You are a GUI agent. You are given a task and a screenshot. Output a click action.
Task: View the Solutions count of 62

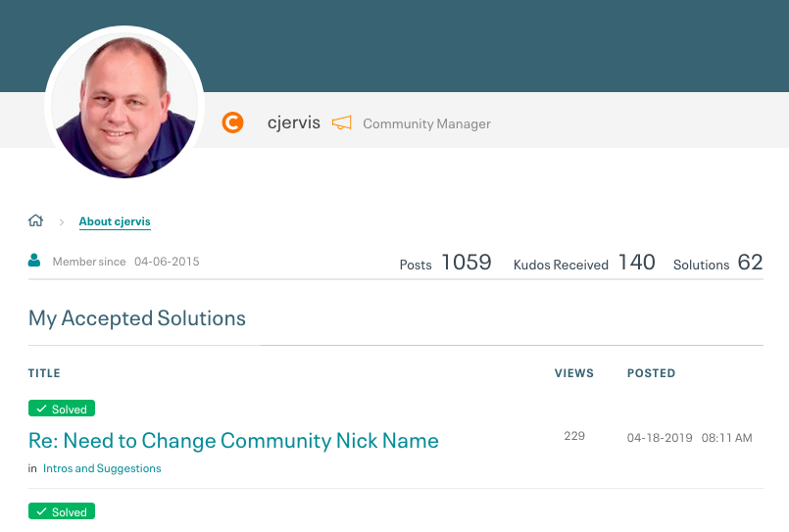point(750,263)
